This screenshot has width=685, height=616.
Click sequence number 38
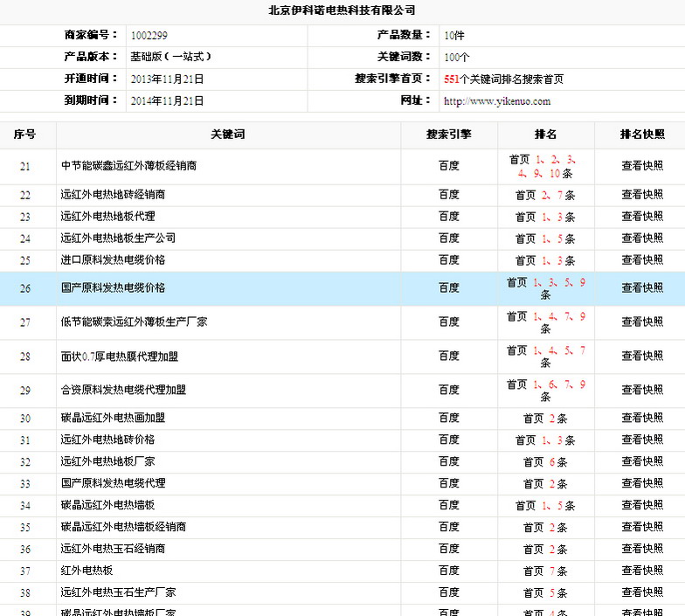pos(24,592)
